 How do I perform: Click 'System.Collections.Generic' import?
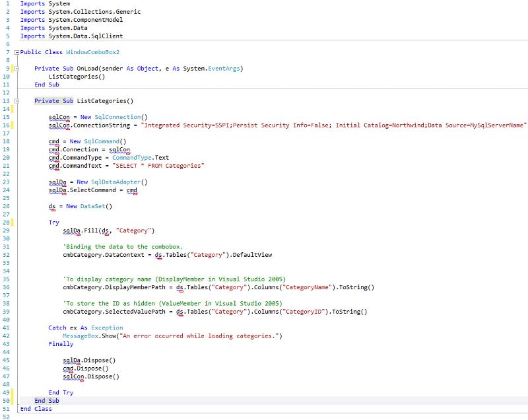pos(94,12)
